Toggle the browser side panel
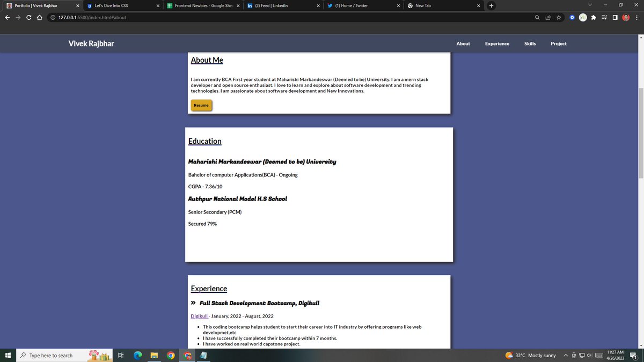 615,17
